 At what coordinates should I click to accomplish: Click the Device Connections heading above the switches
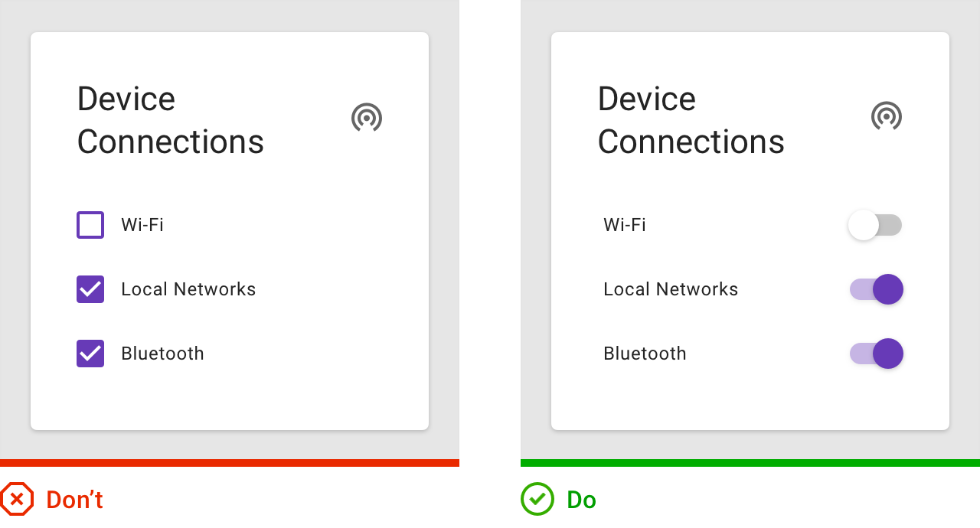[x=691, y=120]
